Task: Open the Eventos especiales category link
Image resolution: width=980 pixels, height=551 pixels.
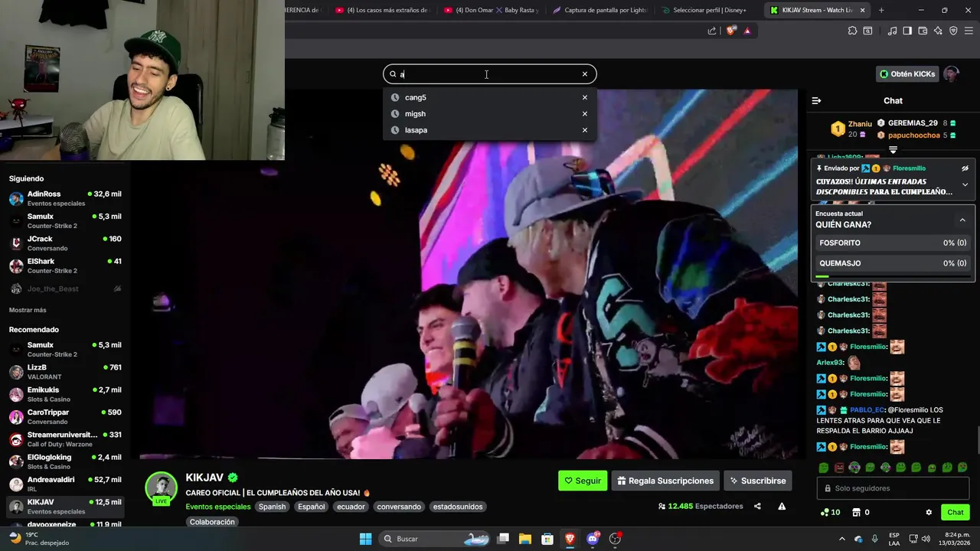Action: tap(218, 507)
